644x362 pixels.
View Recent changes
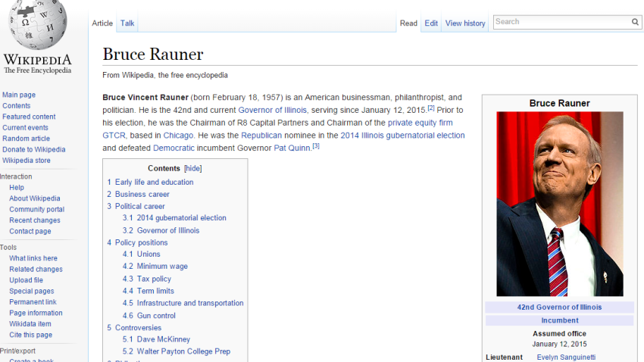35,220
